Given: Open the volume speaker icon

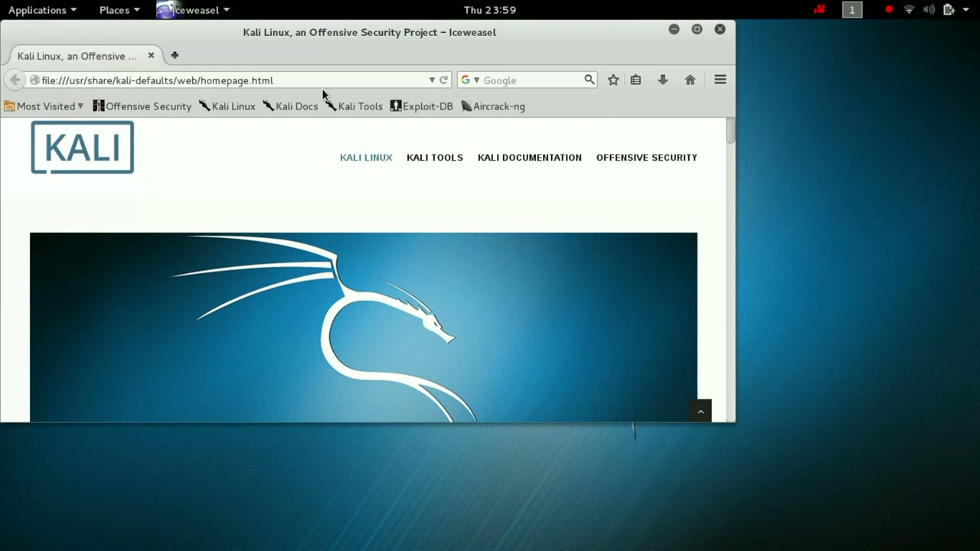Looking at the screenshot, I should tap(929, 10).
